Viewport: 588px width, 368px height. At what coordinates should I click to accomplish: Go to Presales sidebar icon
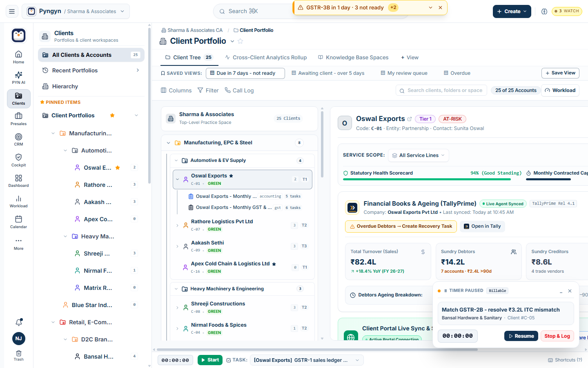tap(18, 119)
